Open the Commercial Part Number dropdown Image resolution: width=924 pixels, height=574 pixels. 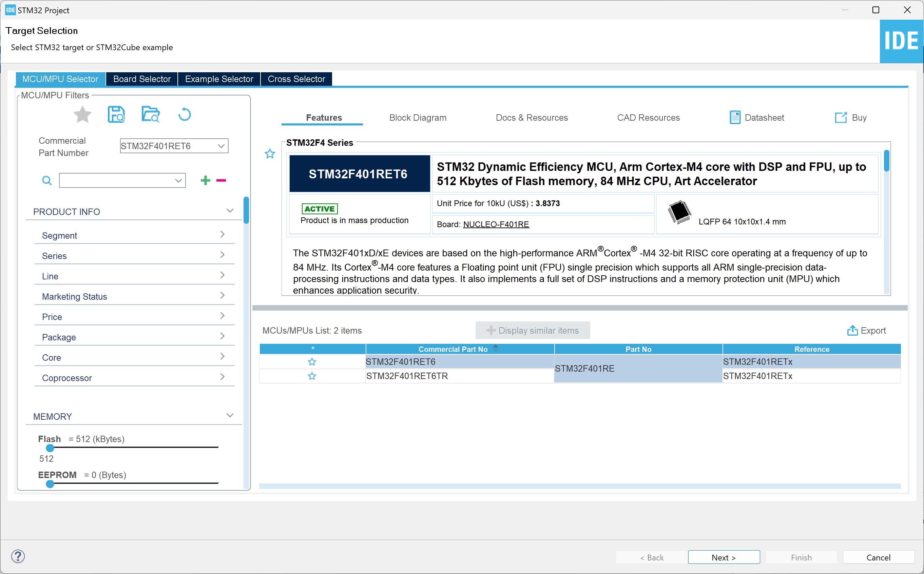tap(220, 146)
